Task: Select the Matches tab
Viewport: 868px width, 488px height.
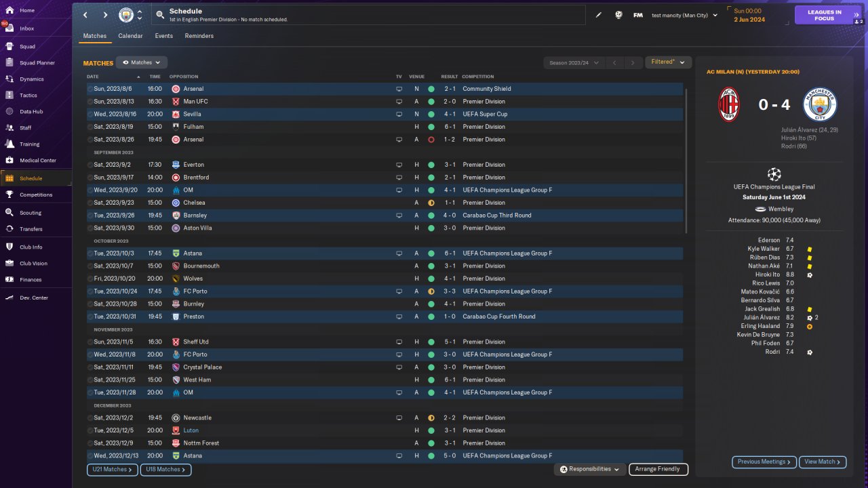Action: point(95,36)
